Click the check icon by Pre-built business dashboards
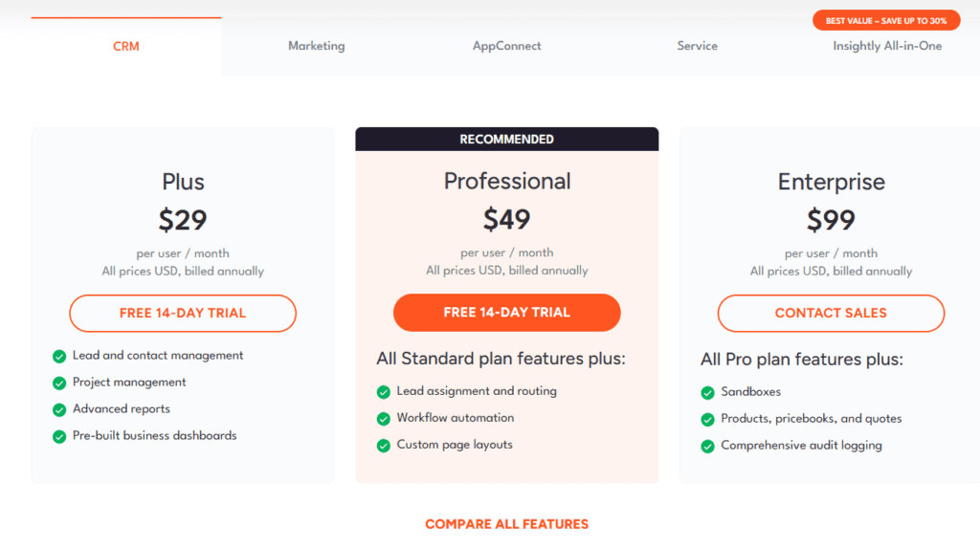 (x=59, y=436)
